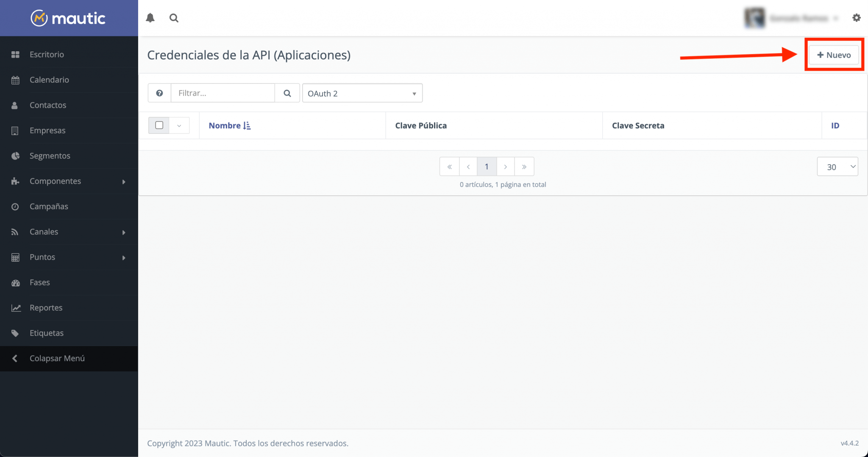Expand the Componentes submenu

click(x=123, y=181)
